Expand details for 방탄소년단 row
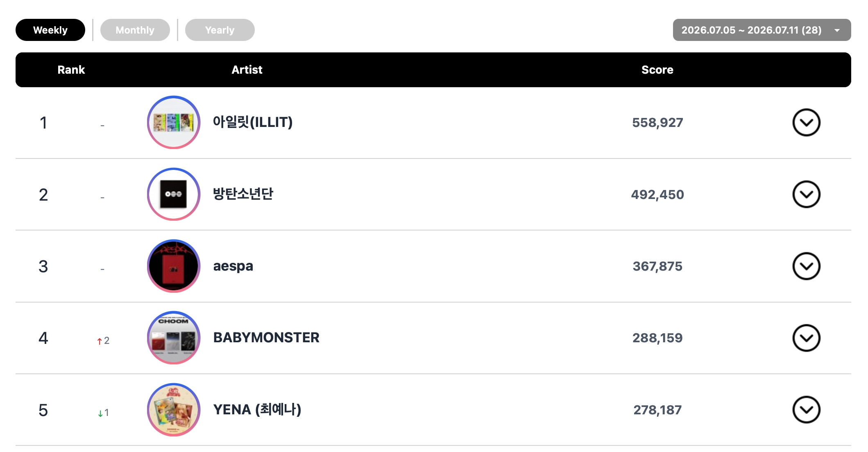 pyautogui.click(x=806, y=194)
